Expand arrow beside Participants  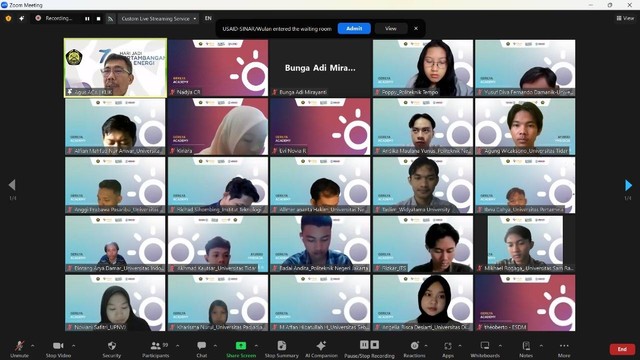pyautogui.click(x=178, y=346)
